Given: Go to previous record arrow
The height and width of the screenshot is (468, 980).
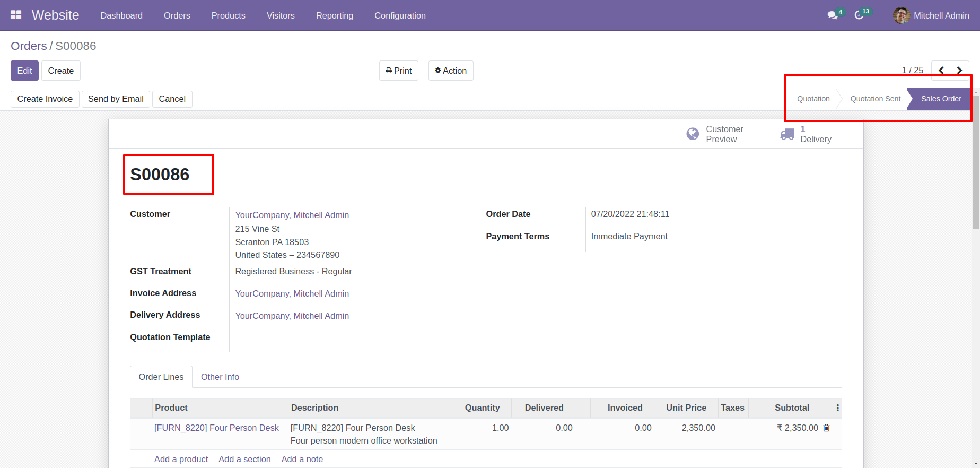Looking at the screenshot, I should point(941,71).
